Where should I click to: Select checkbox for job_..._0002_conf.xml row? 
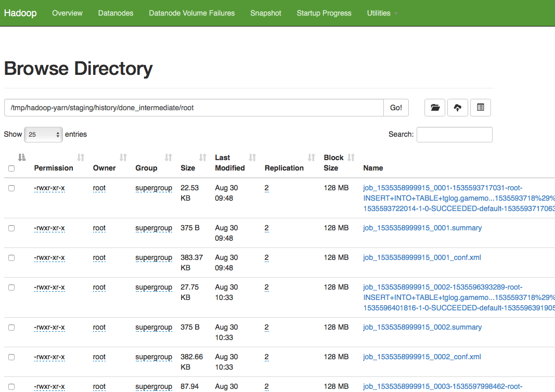[11, 357]
